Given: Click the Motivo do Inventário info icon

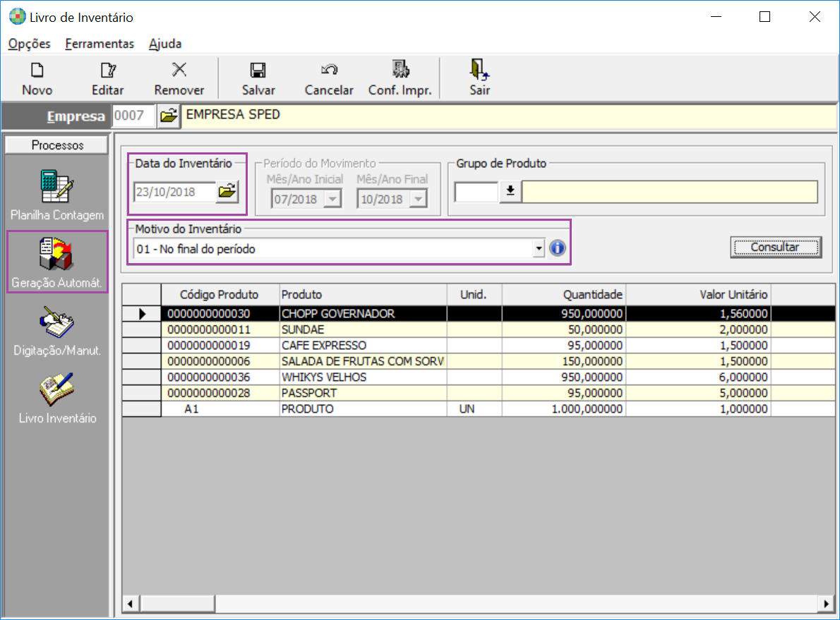Looking at the screenshot, I should pos(558,249).
